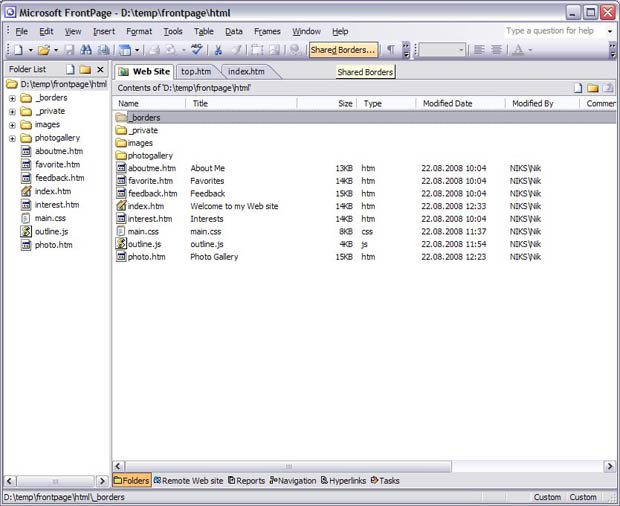This screenshot has height=506, width=620.
Task: Click the contents horizontal scrollbar thumb
Action: click(x=289, y=466)
